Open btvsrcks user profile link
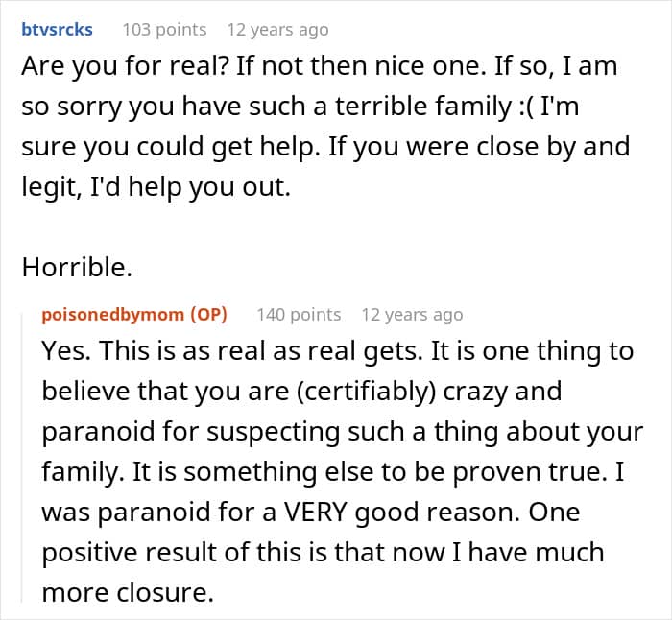Image resolution: width=672 pixels, height=620 pixels. click(x=57, y=29)
